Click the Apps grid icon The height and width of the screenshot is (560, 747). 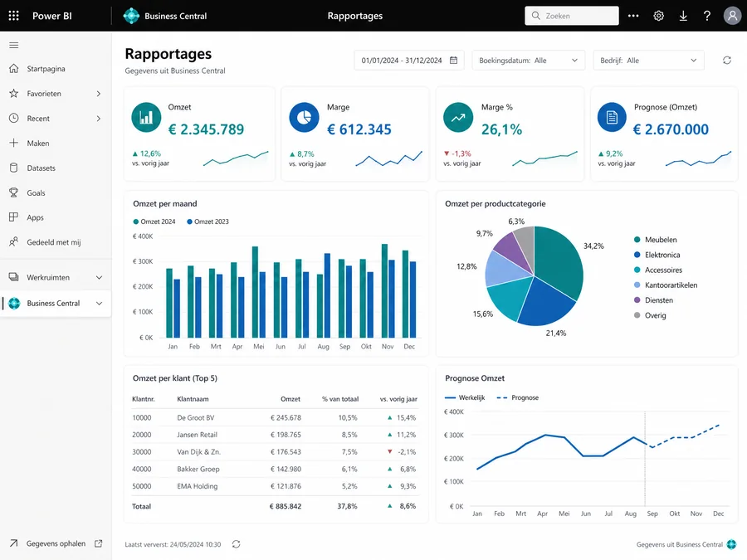(14, 217)
